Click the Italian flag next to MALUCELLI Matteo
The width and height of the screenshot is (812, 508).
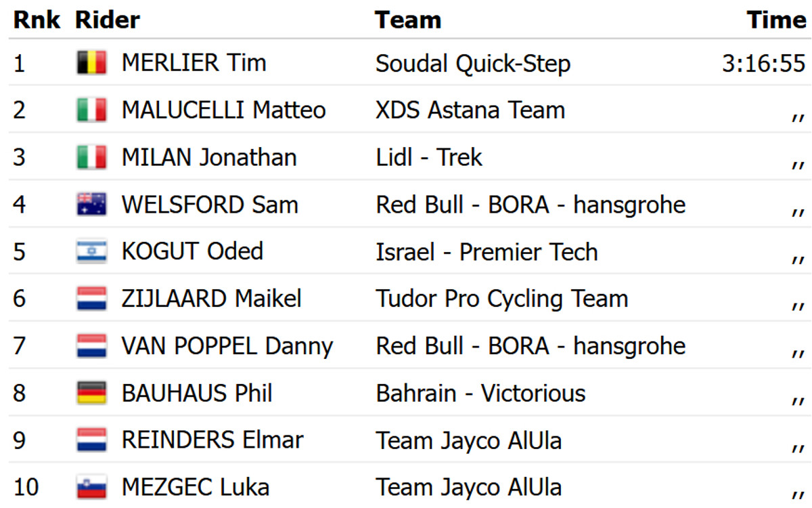[x=91, y=110]
